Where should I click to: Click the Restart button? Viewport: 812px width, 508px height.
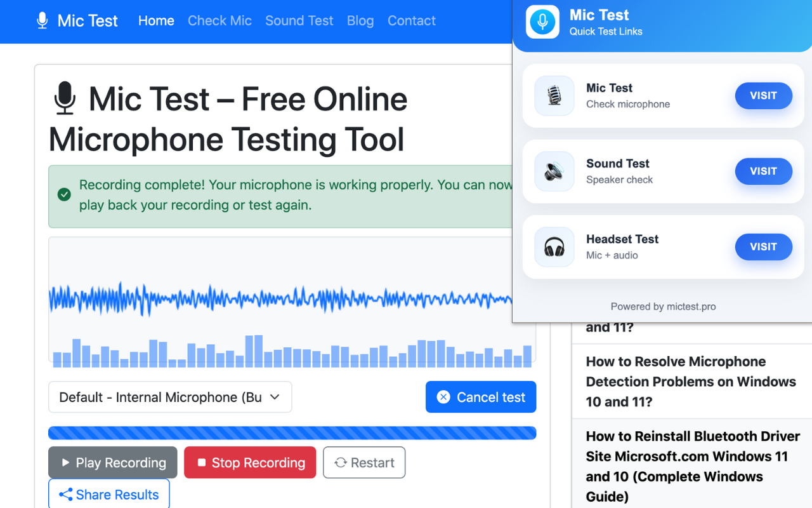click(x=364, y=462)
